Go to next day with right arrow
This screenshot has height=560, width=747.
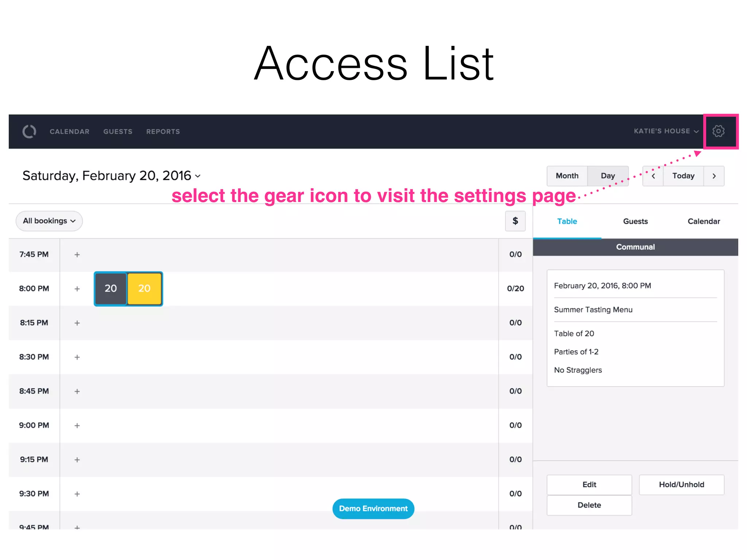point(714,176)
